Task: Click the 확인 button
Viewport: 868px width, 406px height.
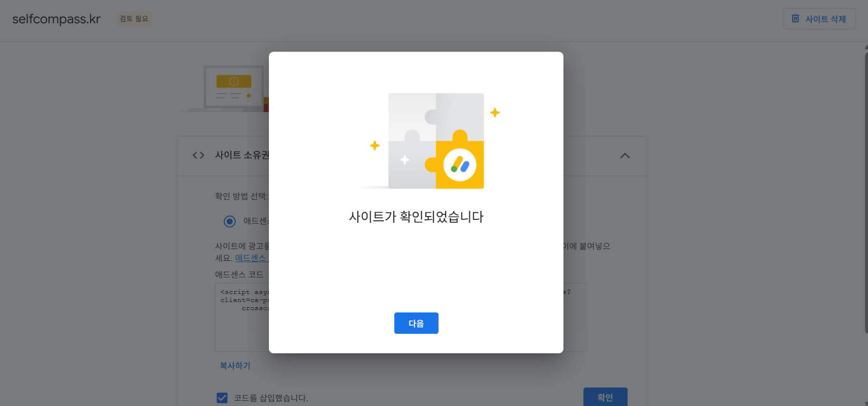Action: pos(605,397)
